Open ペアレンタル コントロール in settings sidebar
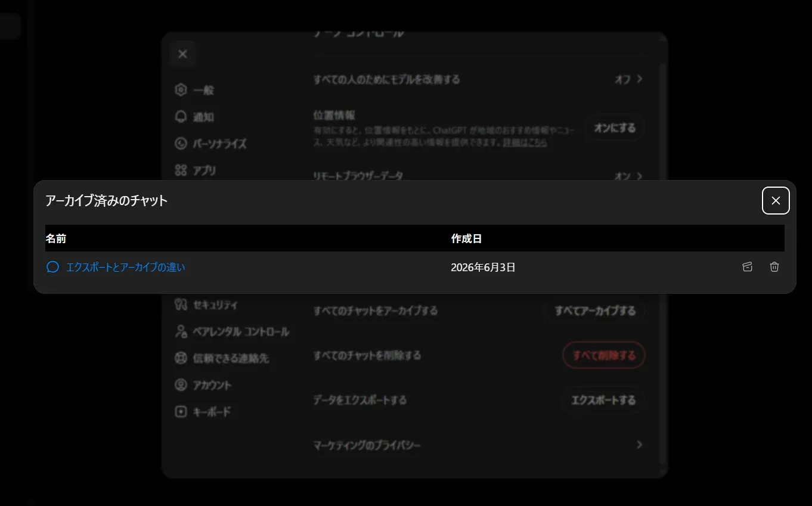 232,331
